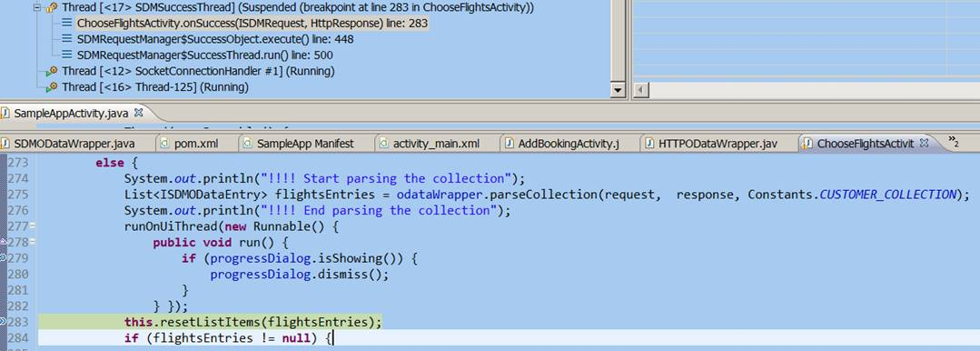Click on 'CUSTOMER_COLLECTION' constant in code
The image size is (980, 351).
pos(887,194)
